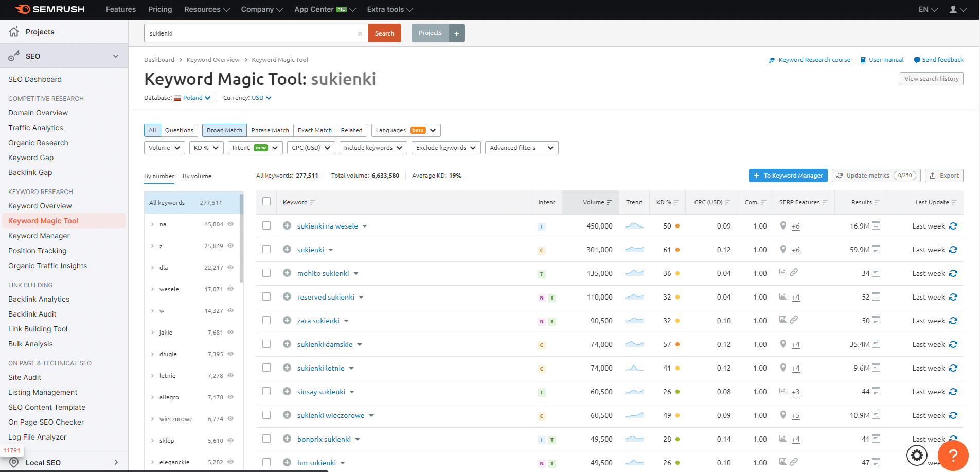The height and width of the screenshot is (472, 980).
Task: Open Include keywords dropdown
Action: pos(373,148)
